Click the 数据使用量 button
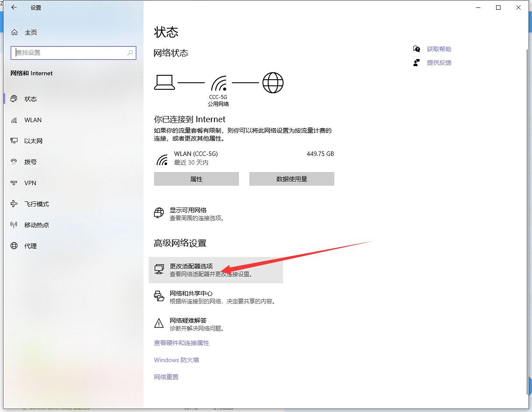This screenshot has height=412, width=532. (x=292, y=179)
